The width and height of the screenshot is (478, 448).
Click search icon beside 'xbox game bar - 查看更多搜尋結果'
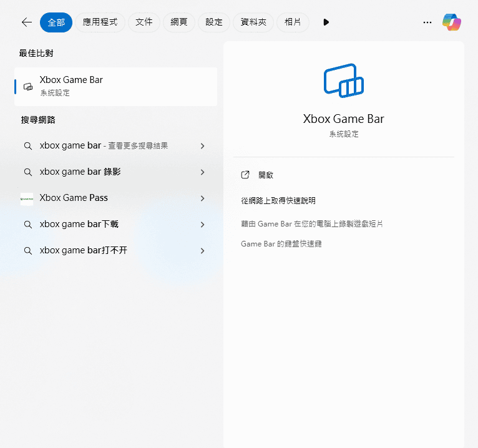point(27,146)
